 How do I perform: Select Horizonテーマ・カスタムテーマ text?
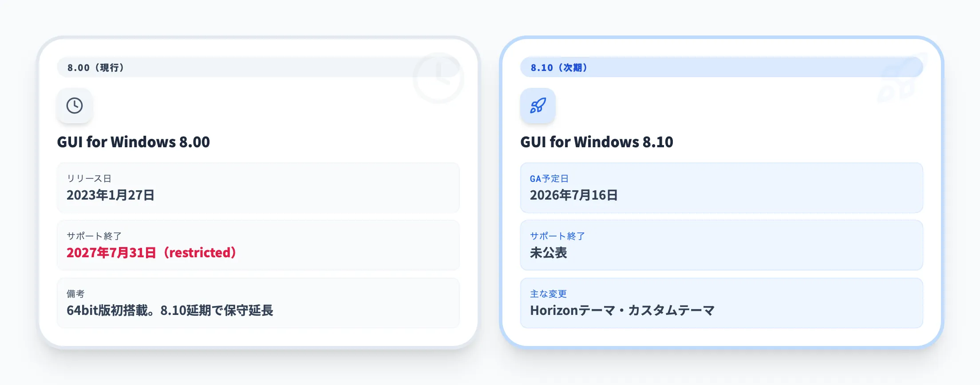[x=622, y=310]
